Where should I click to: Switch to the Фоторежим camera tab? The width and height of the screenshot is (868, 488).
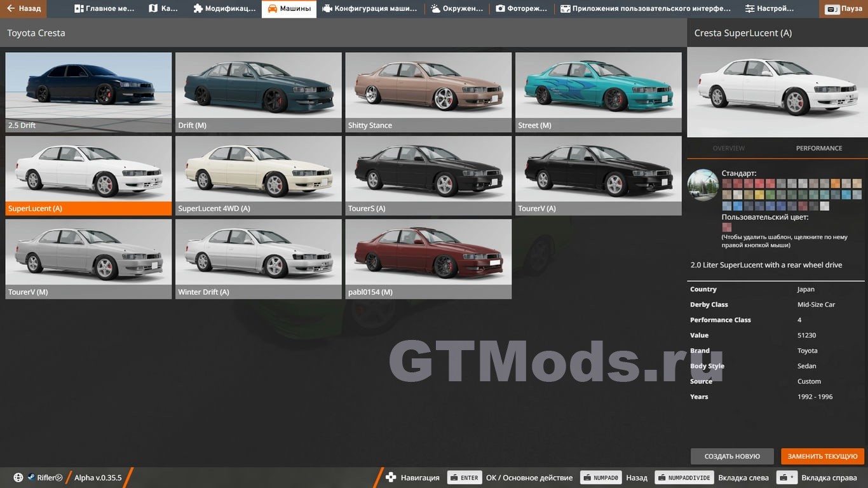click(521, 9)
